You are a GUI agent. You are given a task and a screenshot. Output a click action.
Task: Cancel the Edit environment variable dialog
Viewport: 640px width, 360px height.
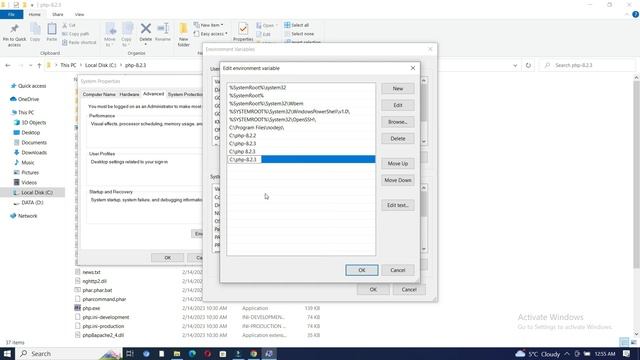398,270
